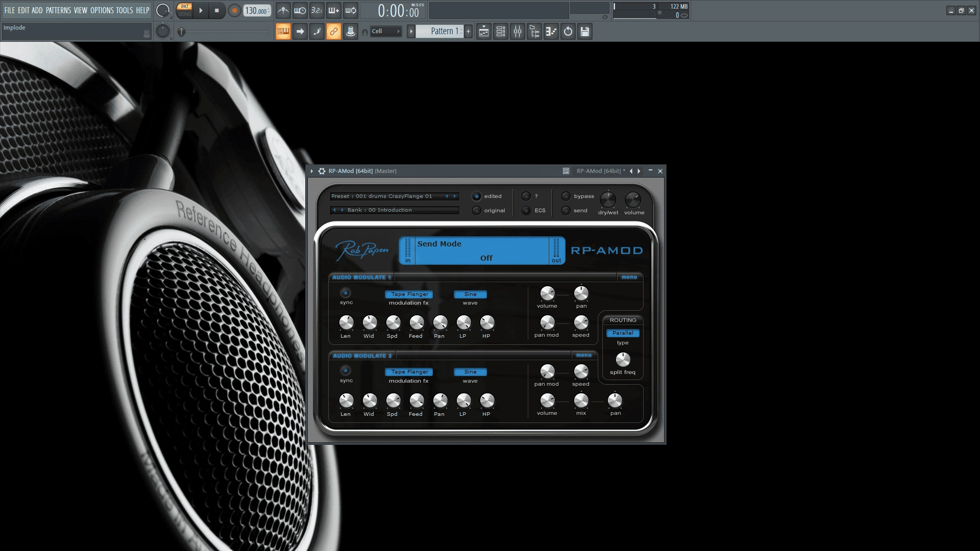This screenshot has width=980, height=551.
Task: Click the stamp-shaped toolbar icon
Action: point(351,32)
